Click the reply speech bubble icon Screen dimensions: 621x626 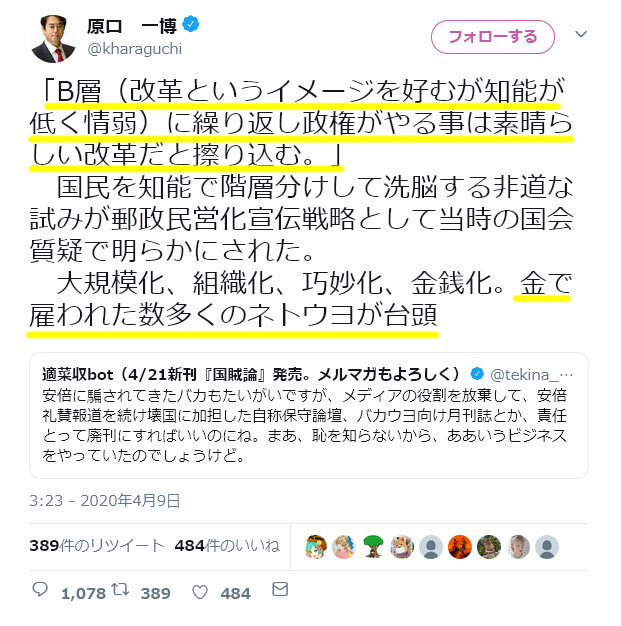[x=40, y=589]
